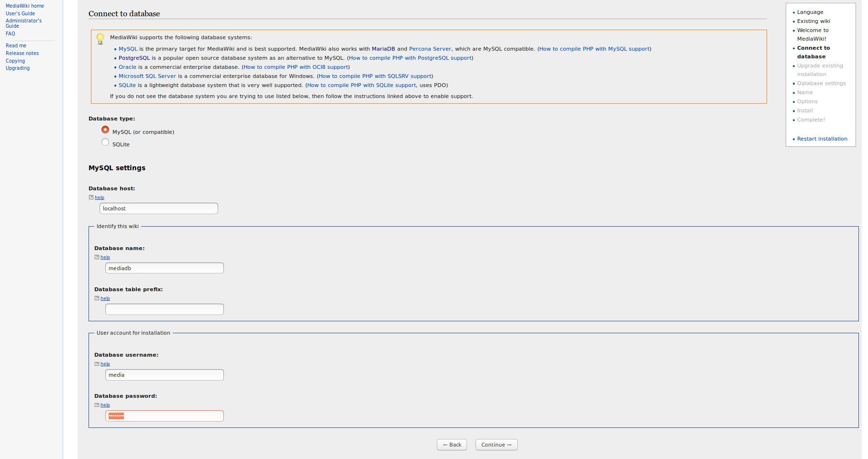The image size is (868, 459).
Task: Open the MediaWiki home sidebar link
Action: point(25,6)
